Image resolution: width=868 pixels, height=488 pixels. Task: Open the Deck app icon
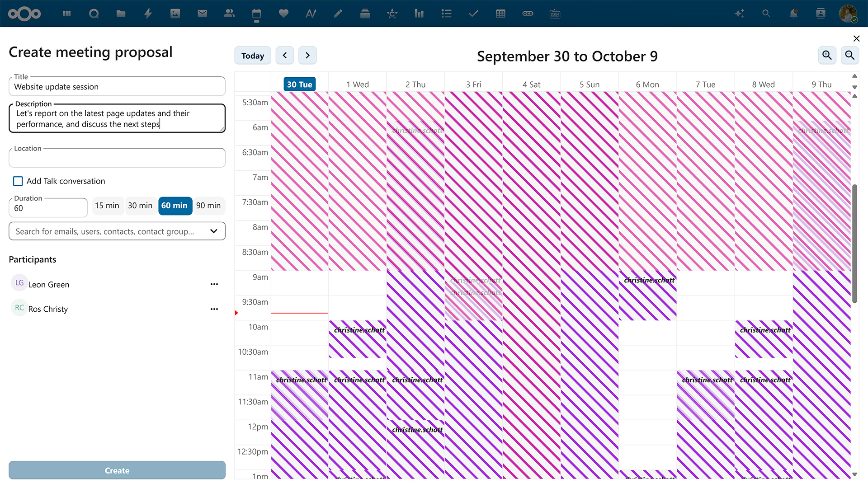point(365,14)
